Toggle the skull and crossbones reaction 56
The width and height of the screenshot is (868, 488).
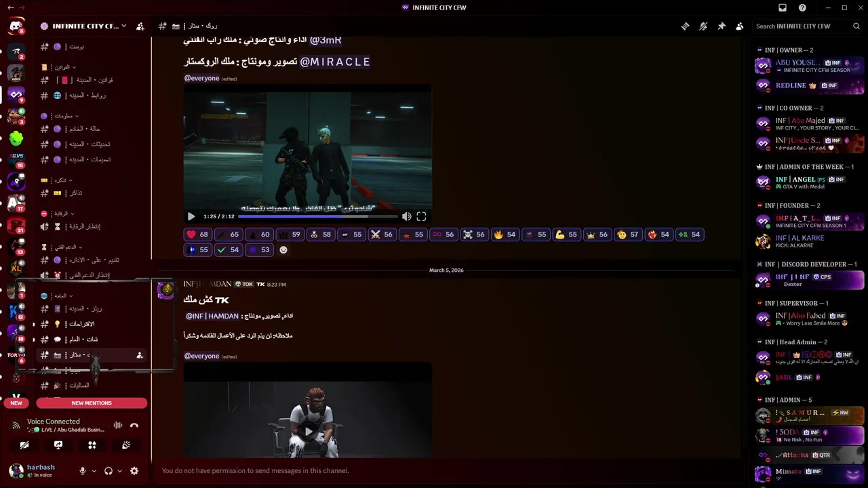(x=473, y=235)
